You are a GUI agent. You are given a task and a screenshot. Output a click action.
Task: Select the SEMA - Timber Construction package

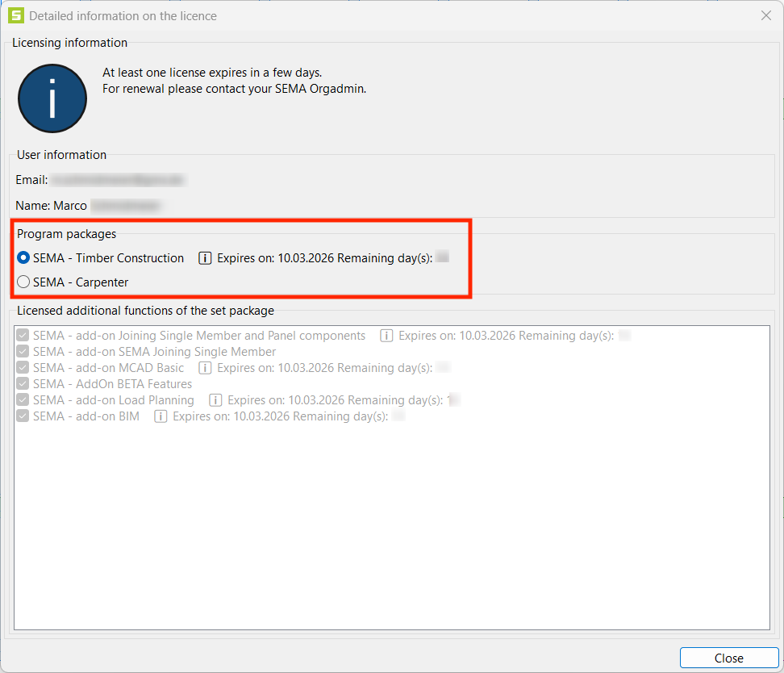coord(24,258)
